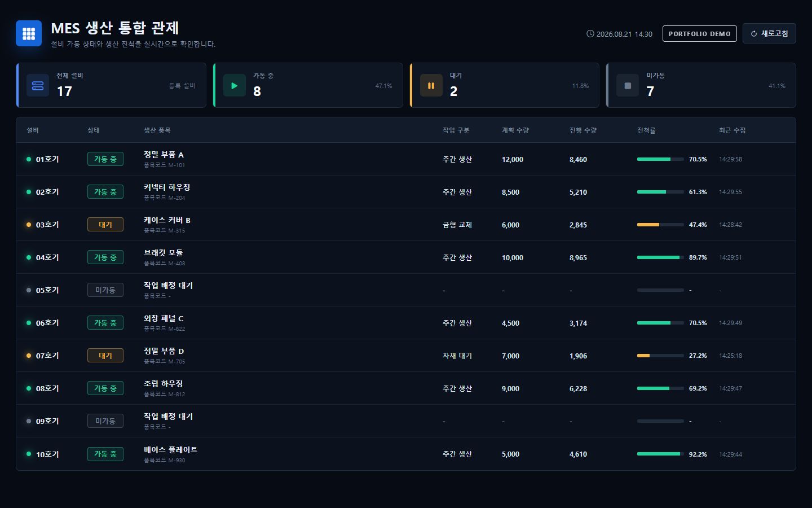
Task: Click green status dot of 08호기
Action: [x=29, y=388]
